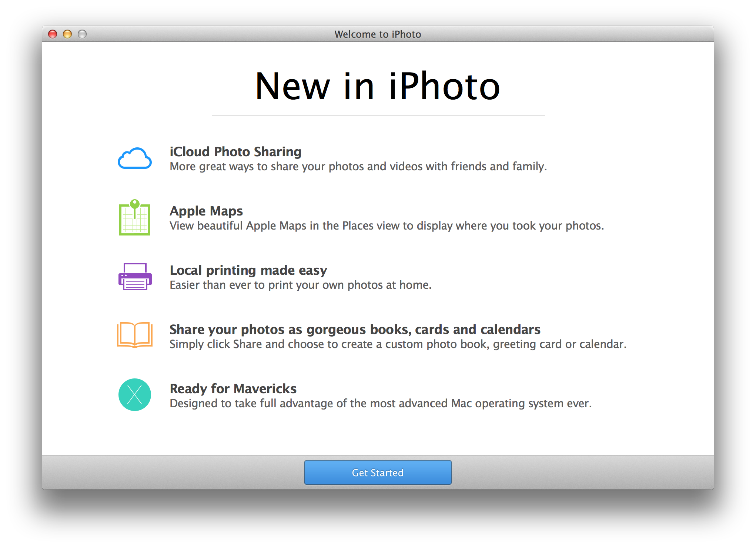
Task: Minimize the Welcome to iPhoto window
Action: click(67, 34)
